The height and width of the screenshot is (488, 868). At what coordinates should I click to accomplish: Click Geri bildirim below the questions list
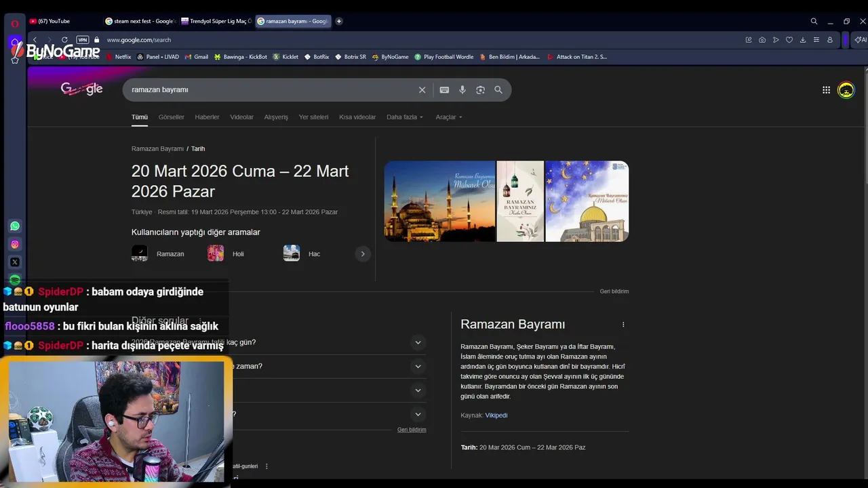point(412,430)
